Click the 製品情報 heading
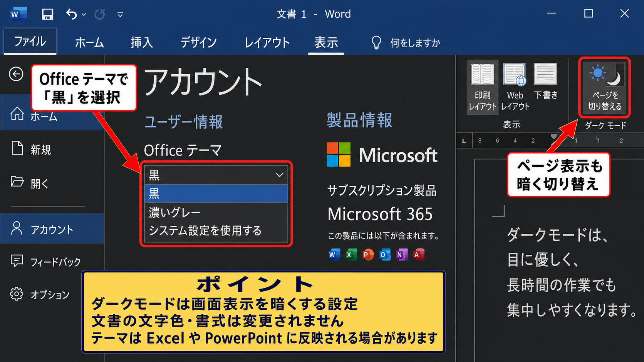This screenshot has height=362, width=644. [x=360, y=120]
